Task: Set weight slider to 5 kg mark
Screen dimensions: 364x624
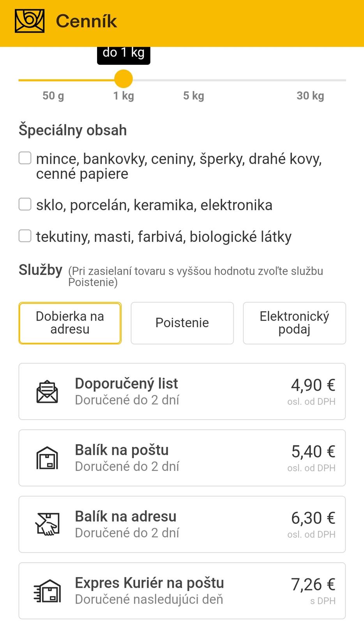Action: 194,80
